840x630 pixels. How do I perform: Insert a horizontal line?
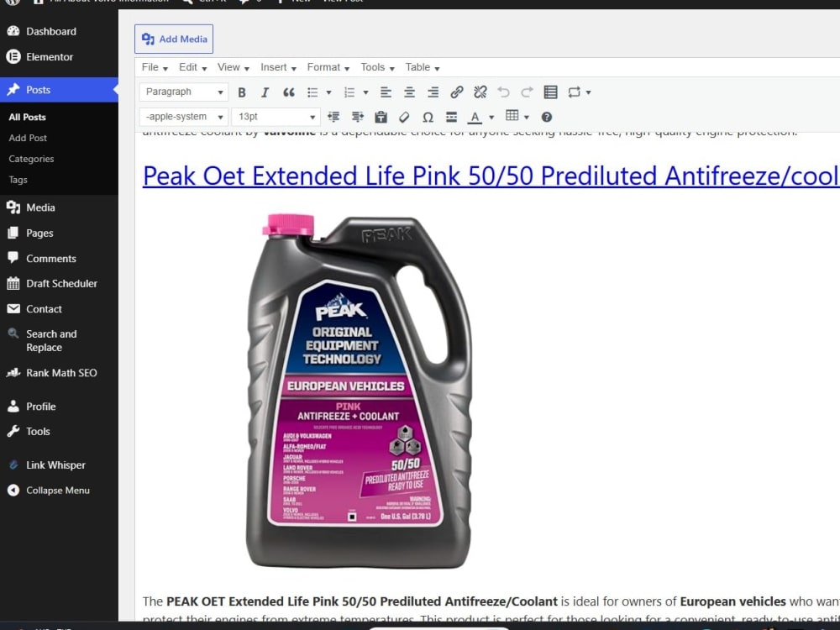[x=452, y=117]
